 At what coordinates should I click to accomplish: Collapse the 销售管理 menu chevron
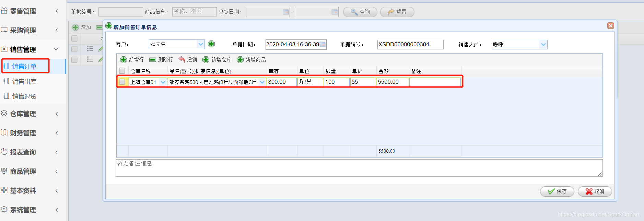57,49
